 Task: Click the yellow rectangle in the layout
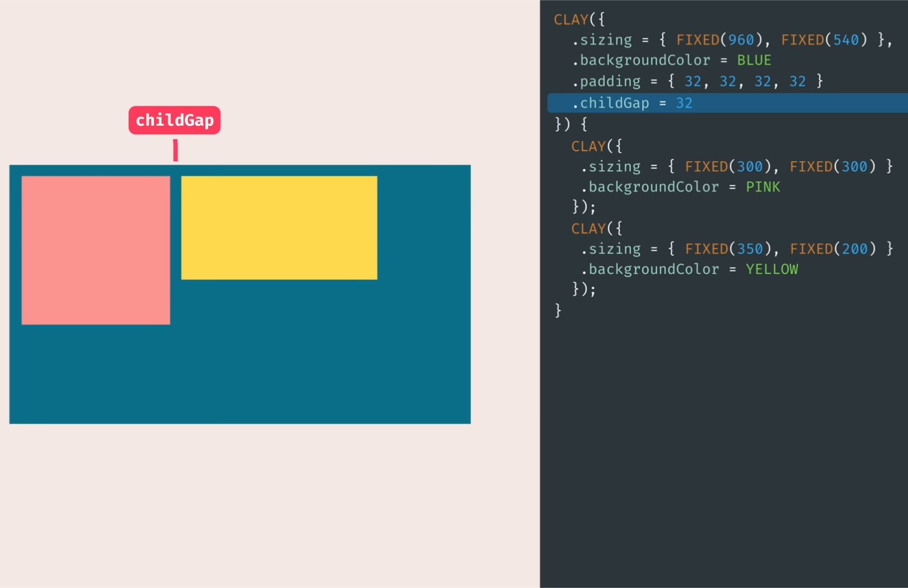click(x=279, y=228)
